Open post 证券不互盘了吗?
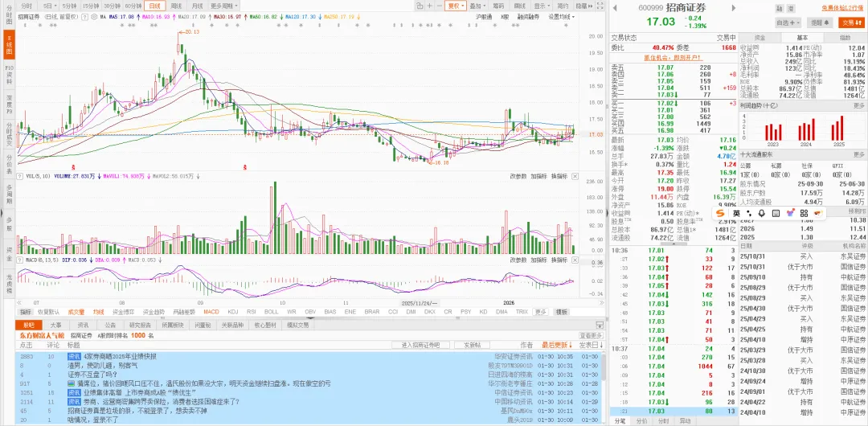This screenshot has width=868, height=426. [93, 375]
